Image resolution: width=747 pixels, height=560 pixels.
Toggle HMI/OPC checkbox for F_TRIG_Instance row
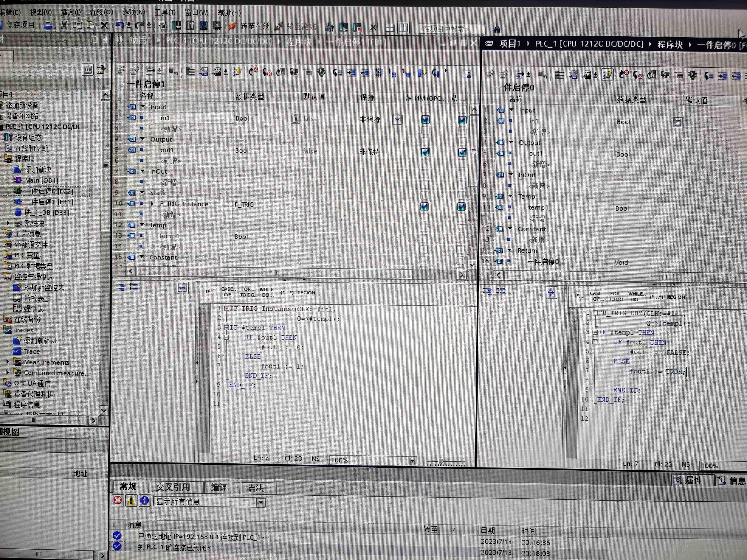[424, 206]
